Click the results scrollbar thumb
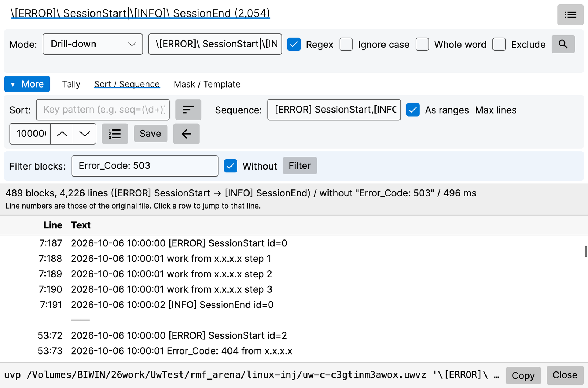 point(586,252)
